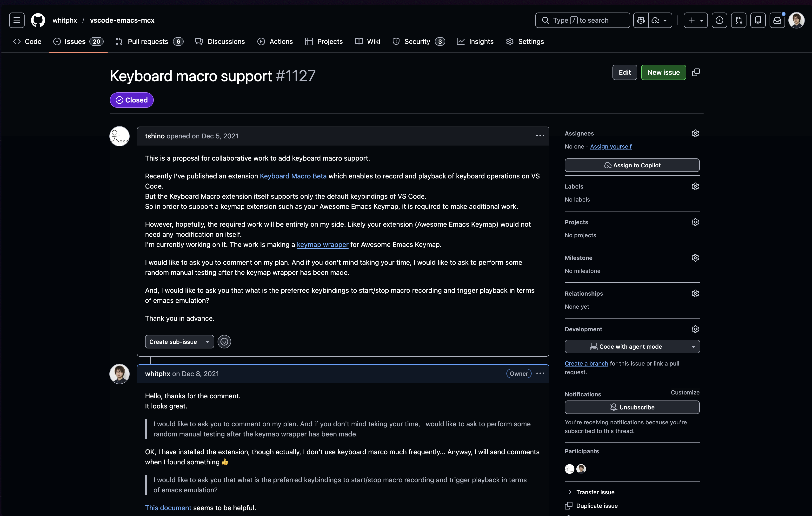Open tshino's small avatar in Participants
The width and height of the screenshot is (812, 516).
(569, 469)
